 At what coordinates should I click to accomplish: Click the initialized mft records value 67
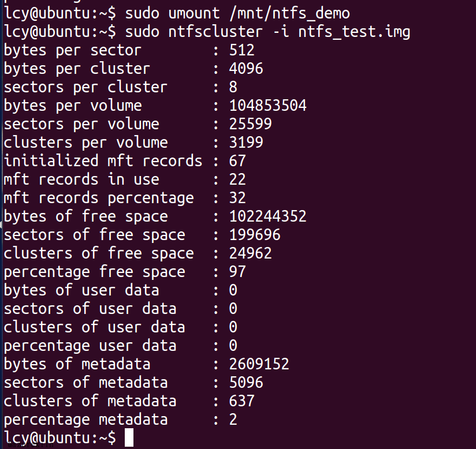[x=237, y=161]
